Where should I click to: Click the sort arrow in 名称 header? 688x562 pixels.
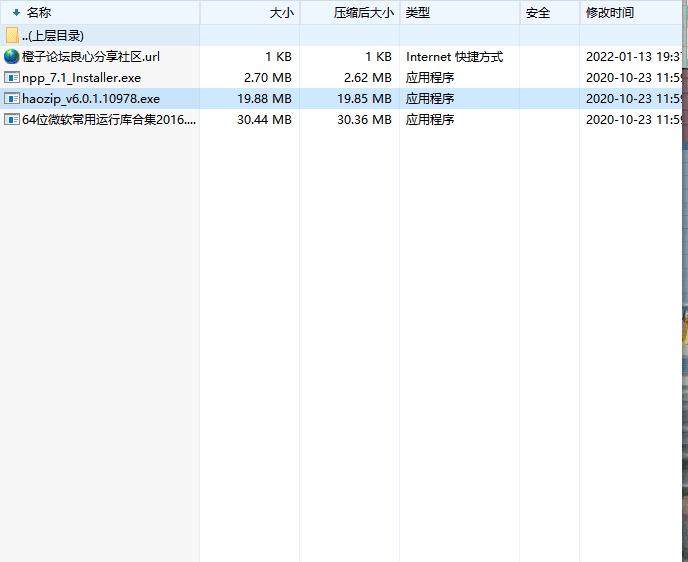(x=16, y=13)
